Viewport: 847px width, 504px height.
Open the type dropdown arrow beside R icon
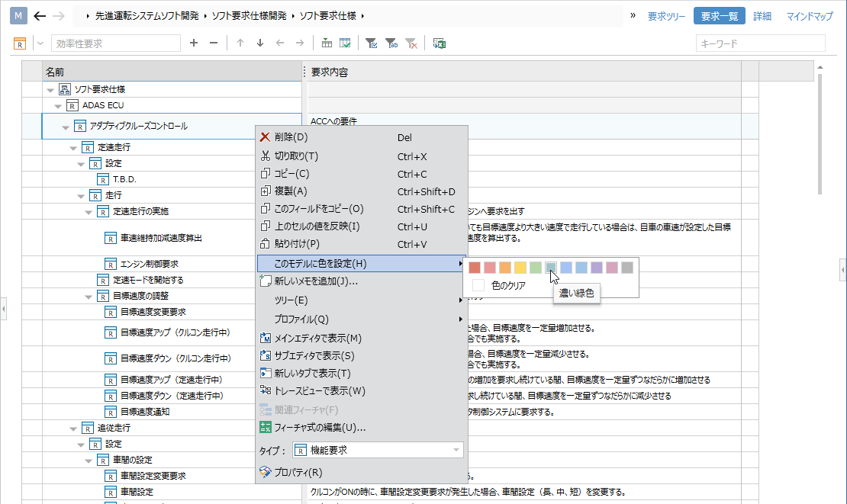pos(40,43)
